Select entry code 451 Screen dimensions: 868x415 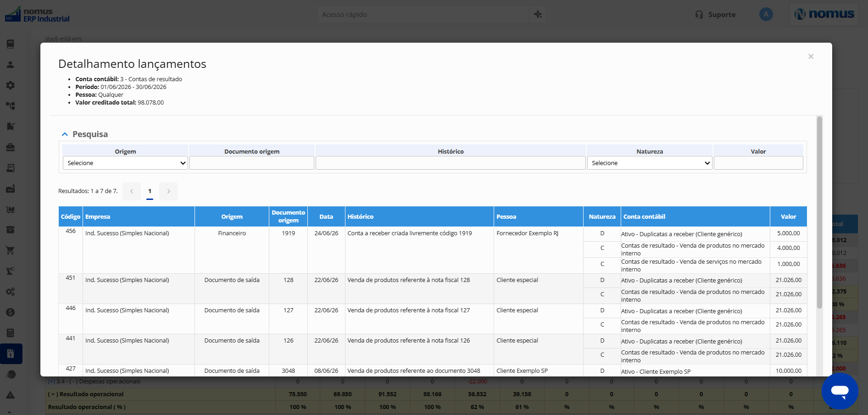coord(71,278)
